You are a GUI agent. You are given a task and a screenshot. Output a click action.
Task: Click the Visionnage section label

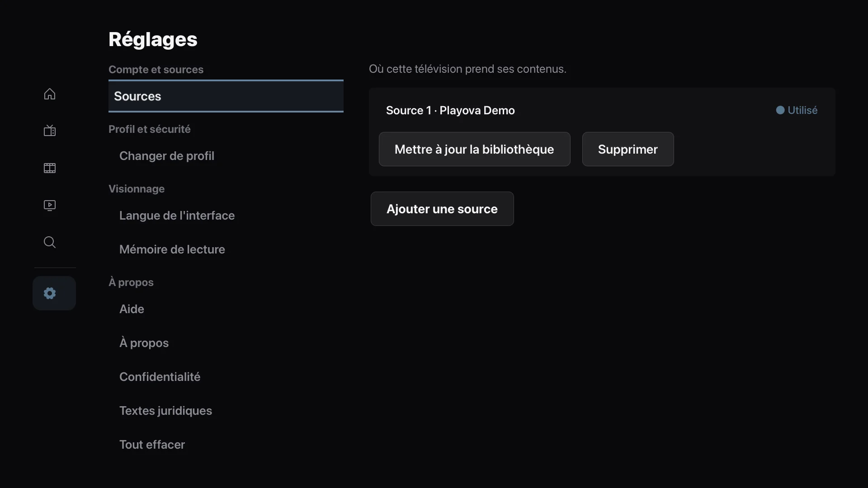click(x=137, y=189)
